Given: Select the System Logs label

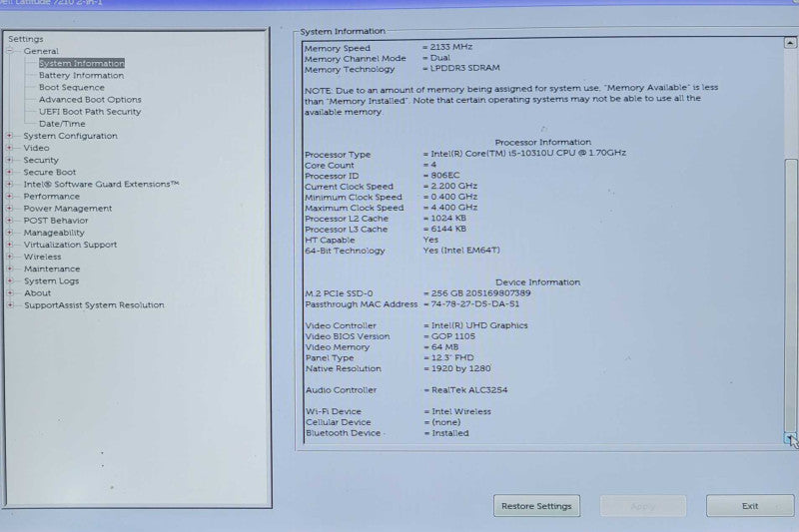Looking at the screenshot, I should click(x=52, y=281).
